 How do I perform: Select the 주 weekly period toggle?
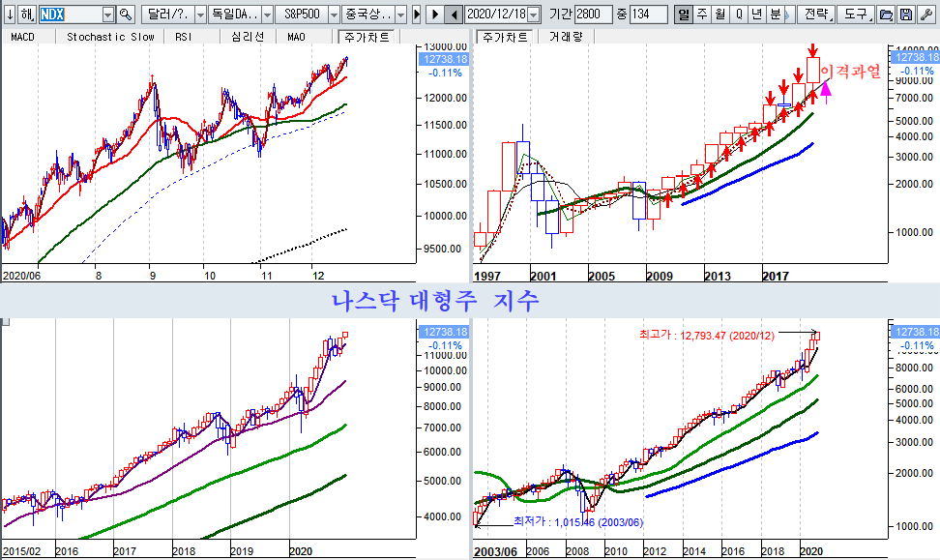[701, 15]
